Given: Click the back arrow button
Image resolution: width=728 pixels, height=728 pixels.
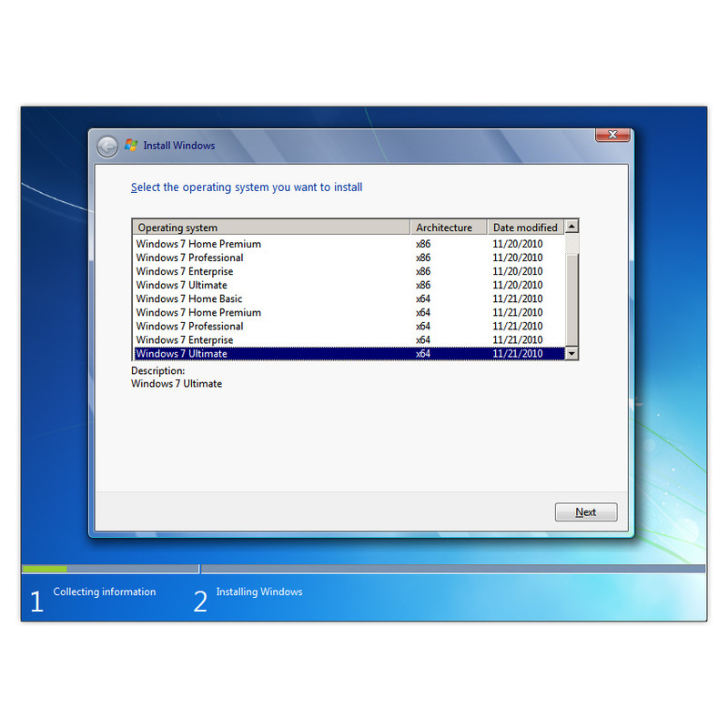Looking at the screenshot, I should [107, 147].
